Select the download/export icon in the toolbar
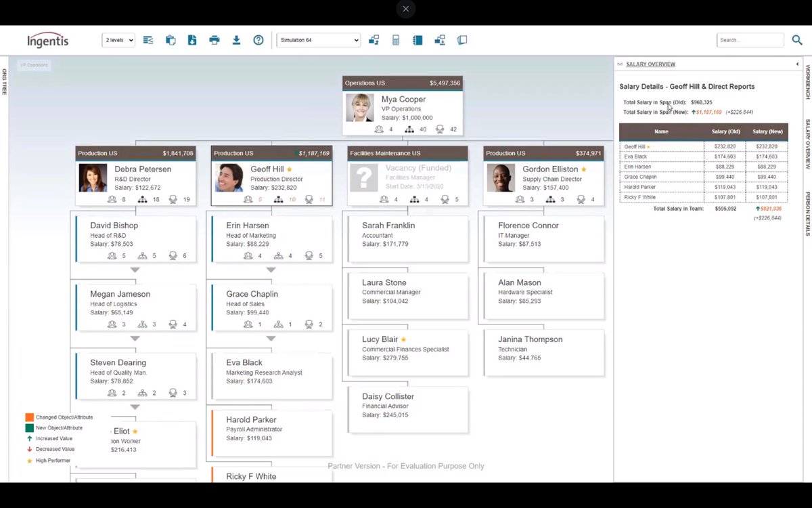 click(236, 40)
